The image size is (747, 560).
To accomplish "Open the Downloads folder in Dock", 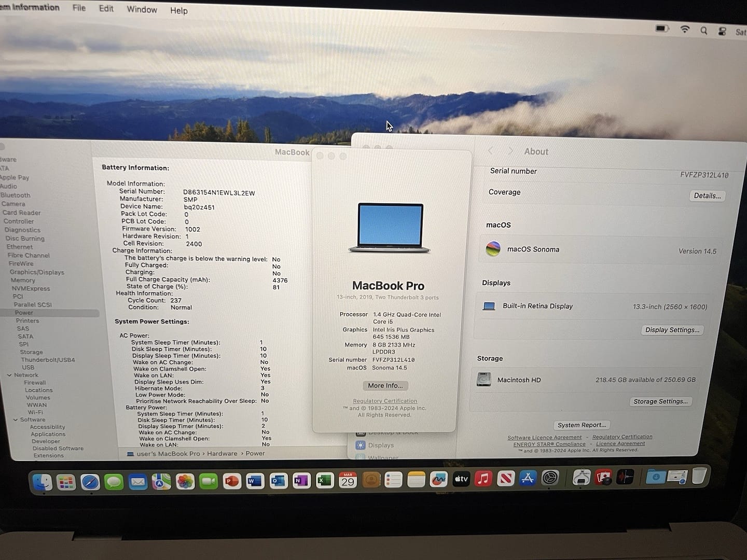I will pyautogui.click(x=656, y=476).
